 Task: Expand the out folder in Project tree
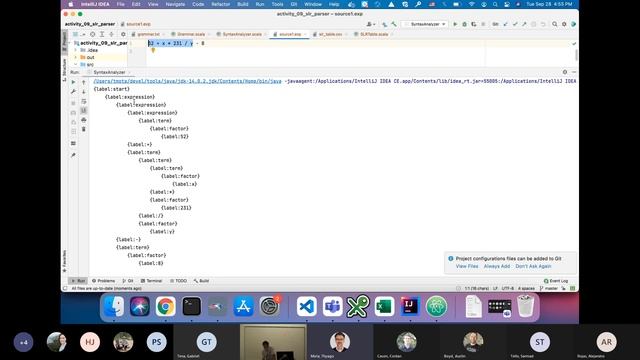click(x=76, y=58)
